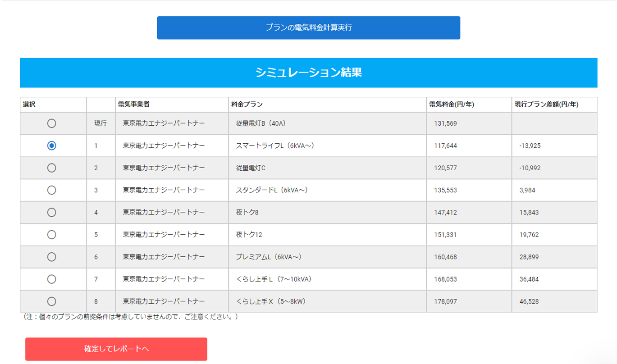Choose the 従量電灯C plan radio button

pos(52,168)
